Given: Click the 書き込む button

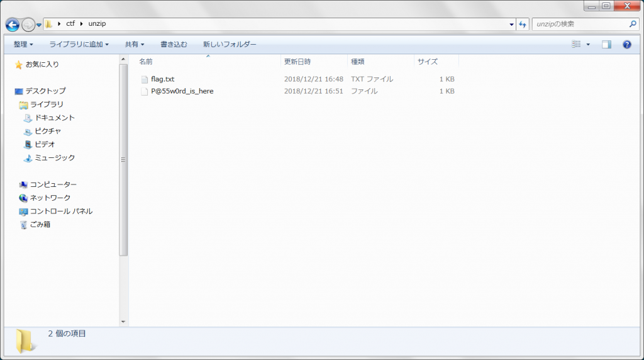Looking at the screenshot, I should (174, 45).
